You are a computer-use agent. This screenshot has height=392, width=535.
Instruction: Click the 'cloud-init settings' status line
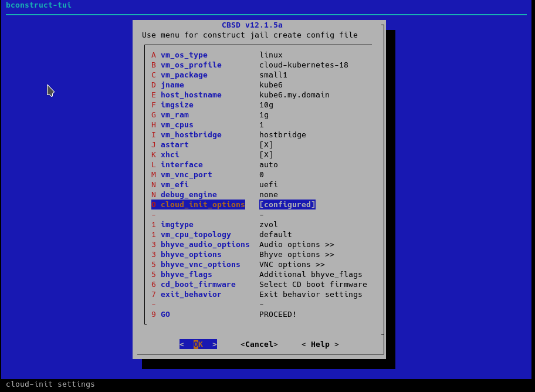(x=50, y=384)
